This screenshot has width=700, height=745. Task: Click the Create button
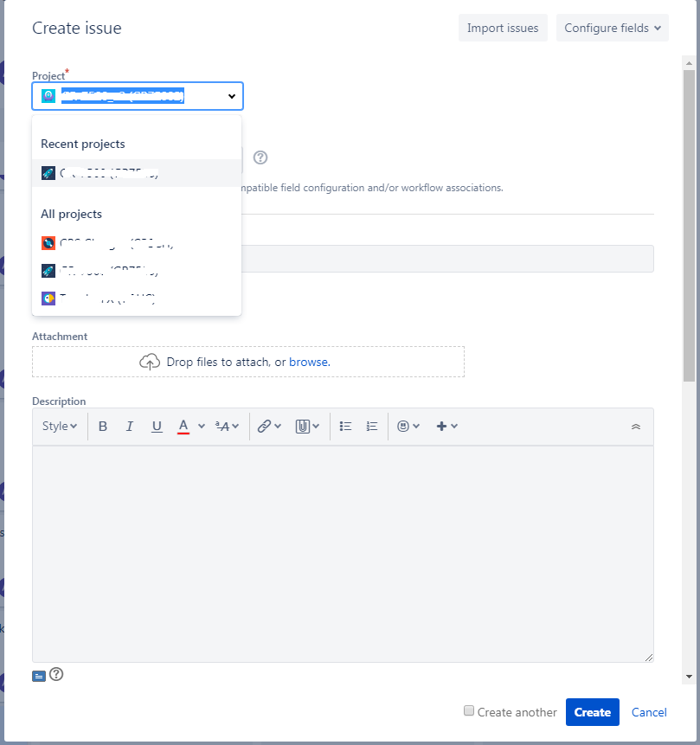pos(592,712)
